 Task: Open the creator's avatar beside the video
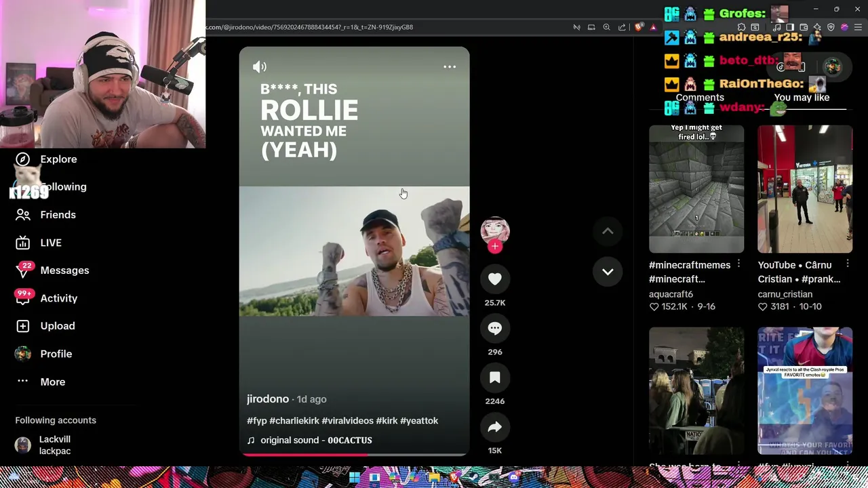point(495,230)
